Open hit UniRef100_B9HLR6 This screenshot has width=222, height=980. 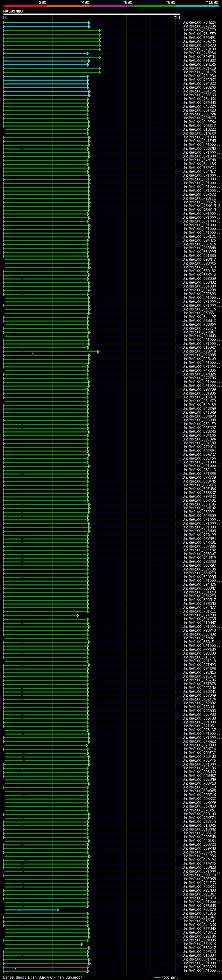[x=199, y=65]
